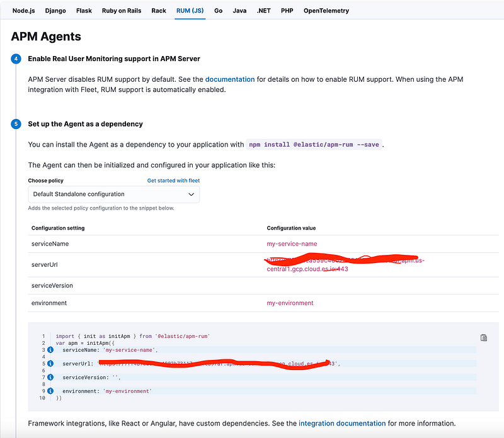Click the APM Agents heading
The width and height of the screenshot is (504, 438).
click(46, 36)
